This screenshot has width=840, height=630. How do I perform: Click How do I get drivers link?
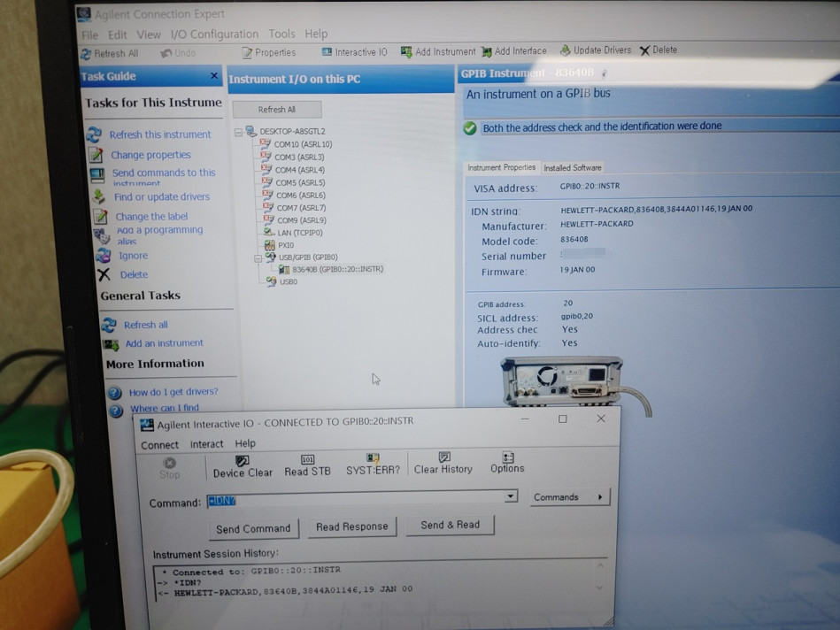tap(173, 392)
